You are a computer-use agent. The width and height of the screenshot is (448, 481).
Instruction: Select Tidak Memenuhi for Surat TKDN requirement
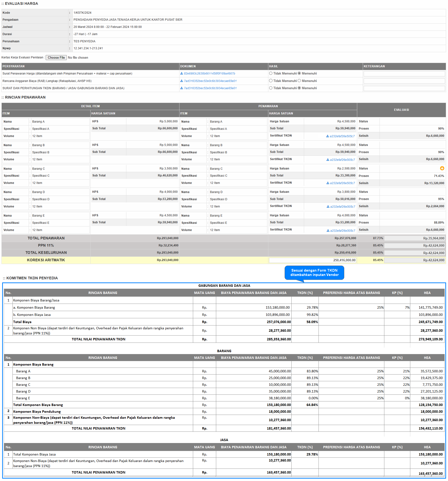click(271, 88)
